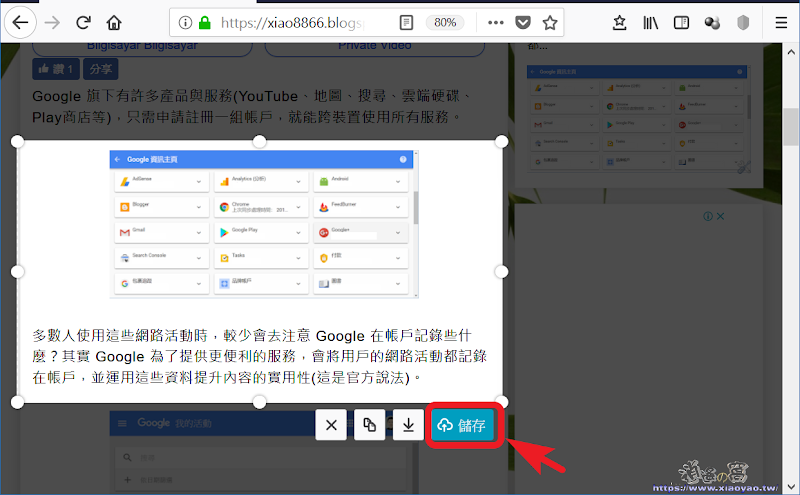This screenshot has height=495, width=800.
Task: Expand the Chrome dropdown chevron
Action: coord(298,207)
